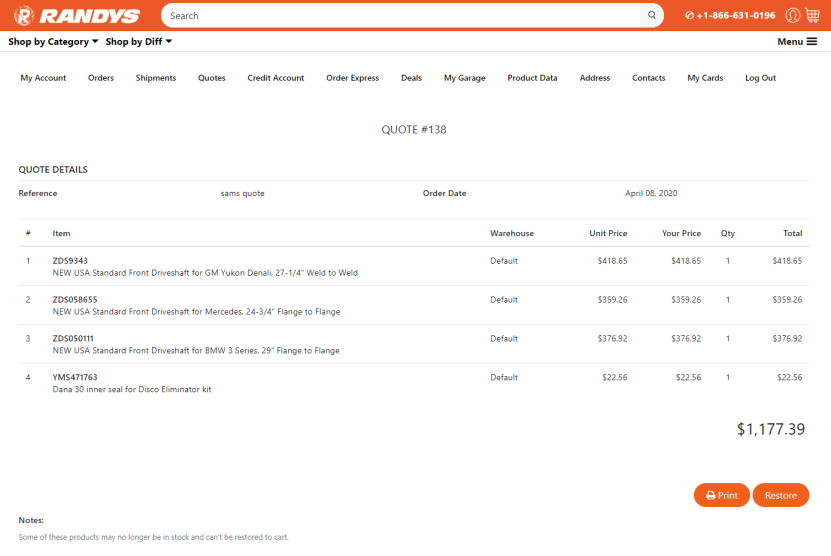The height and width of the screenshot is (556, 831).
Task: Click the Mercedes driveshaft description
Action: pyautogui.click(x=196, y=312)
